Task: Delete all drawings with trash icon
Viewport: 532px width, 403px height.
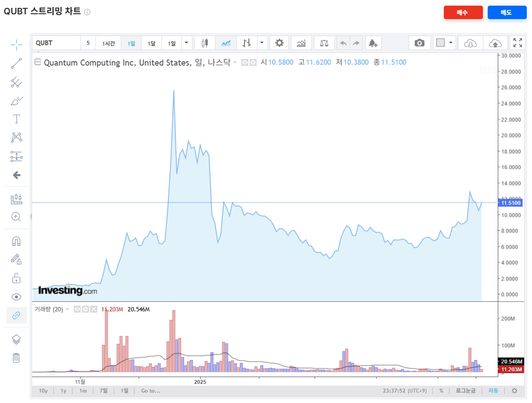Action: [16, 358]
